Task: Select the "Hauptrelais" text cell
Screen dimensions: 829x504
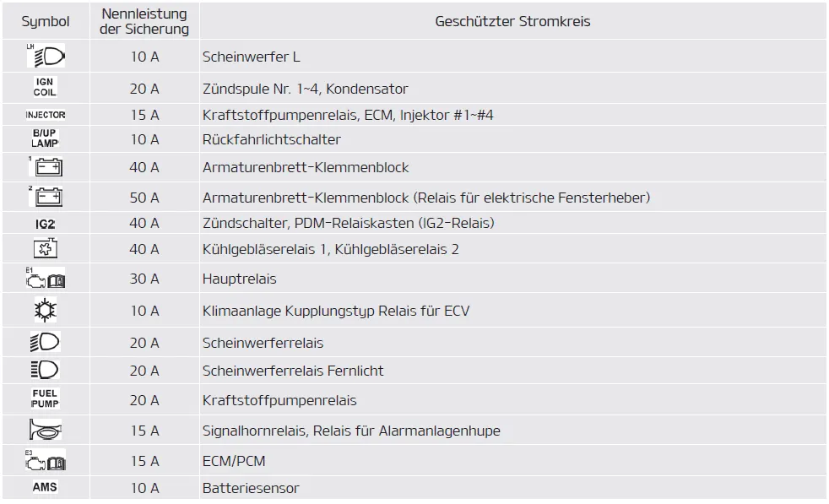Action: pos(239,279)
